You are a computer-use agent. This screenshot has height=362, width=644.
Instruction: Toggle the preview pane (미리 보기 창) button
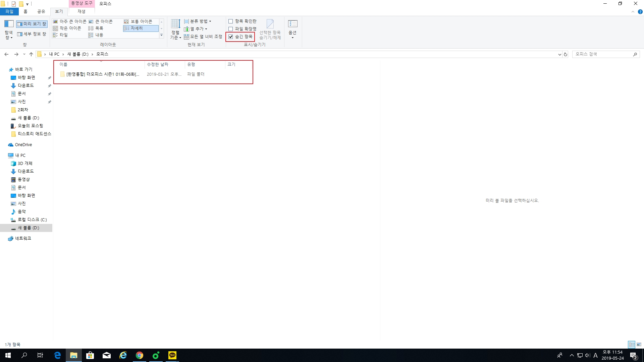32,24
